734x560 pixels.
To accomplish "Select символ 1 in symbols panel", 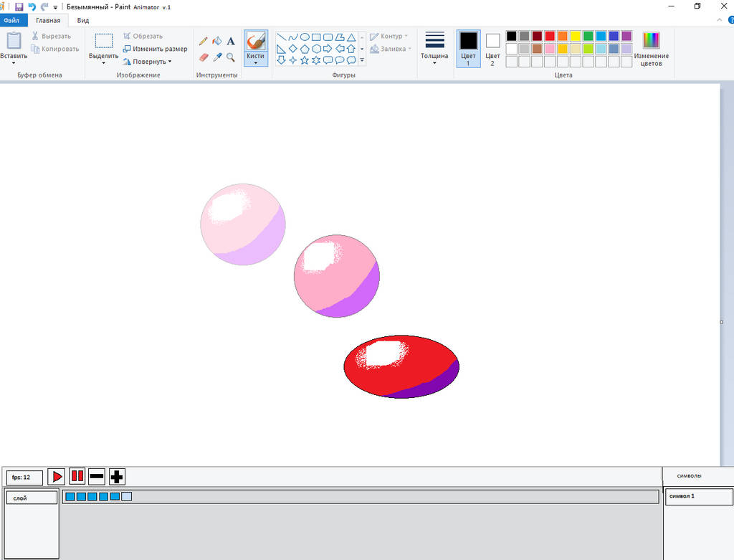I will click(x=699, y=496).
